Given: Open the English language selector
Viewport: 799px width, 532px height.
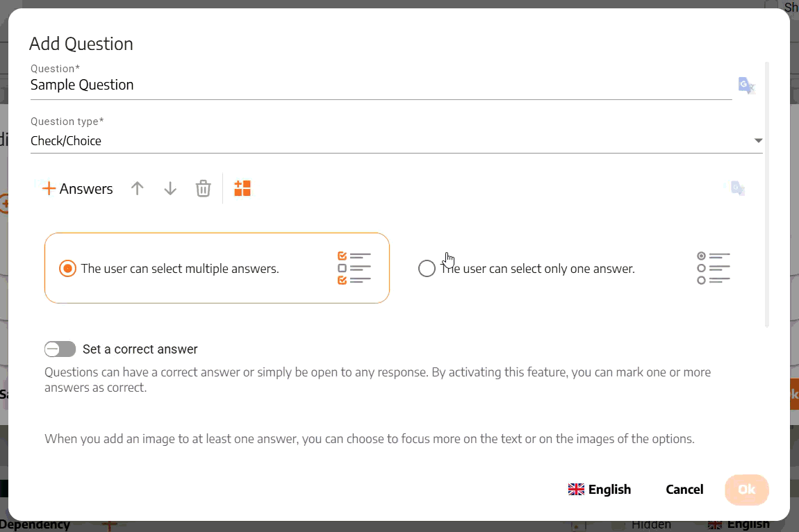Looking at the screenshot, I should pyautogui.click(x=600, y=489).
